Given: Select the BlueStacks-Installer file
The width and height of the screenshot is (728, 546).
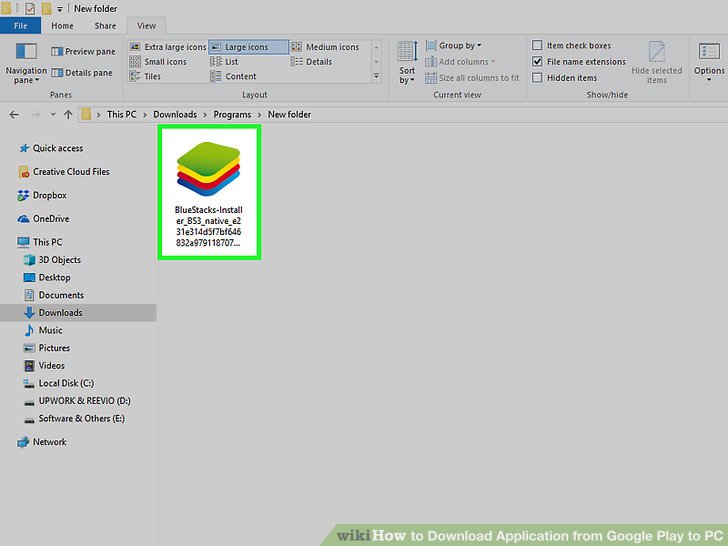Looking at the screenshot, I should point(209,192).
